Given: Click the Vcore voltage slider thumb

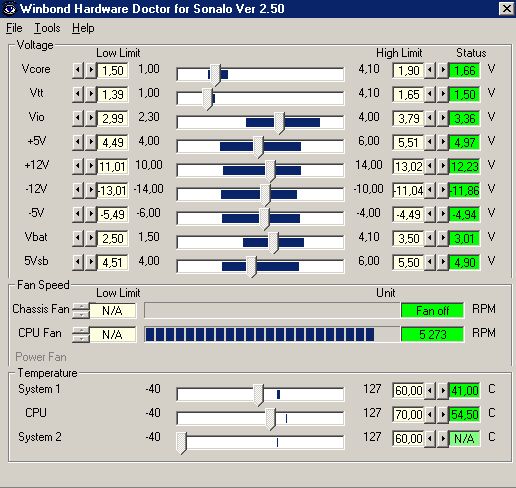Looking at the screenshot, I should (x=215, y=75).
